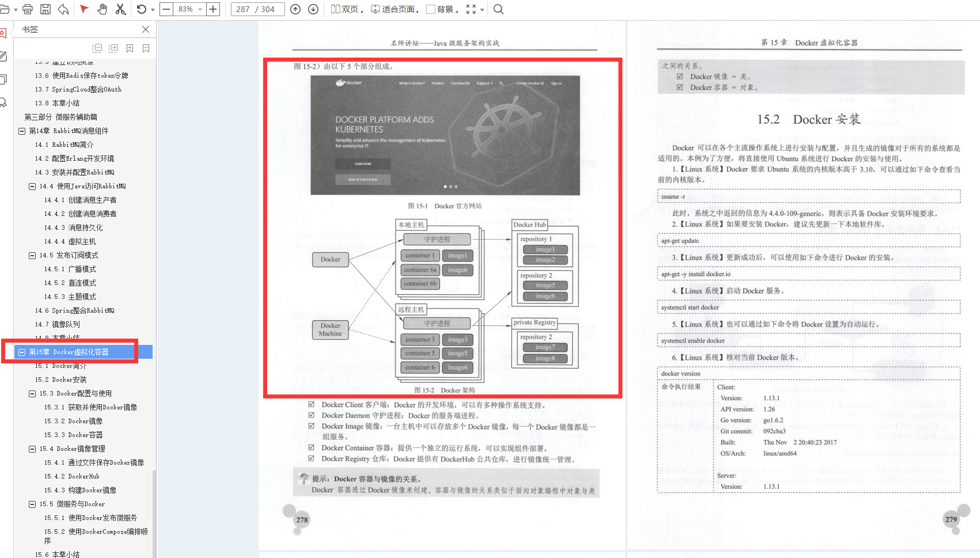Open bookmark 14.3 安装并配置RabbitMQ

point(74,172)
